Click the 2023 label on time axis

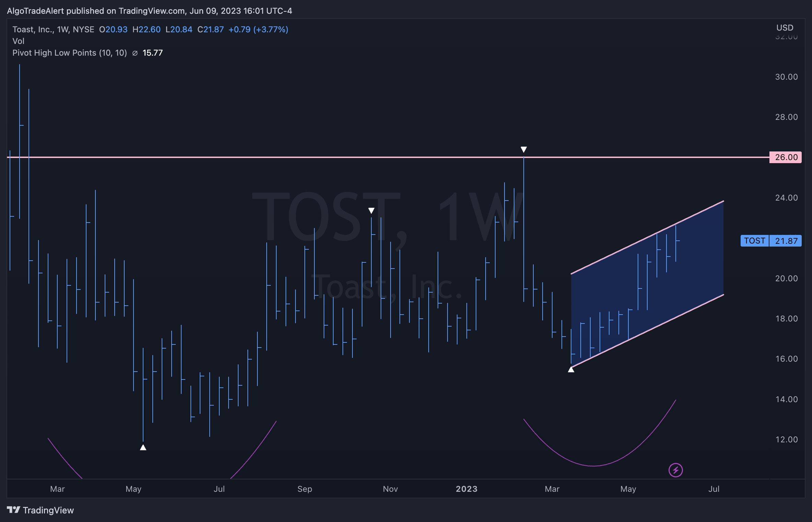pyautogui.click(x=466, y=489)
